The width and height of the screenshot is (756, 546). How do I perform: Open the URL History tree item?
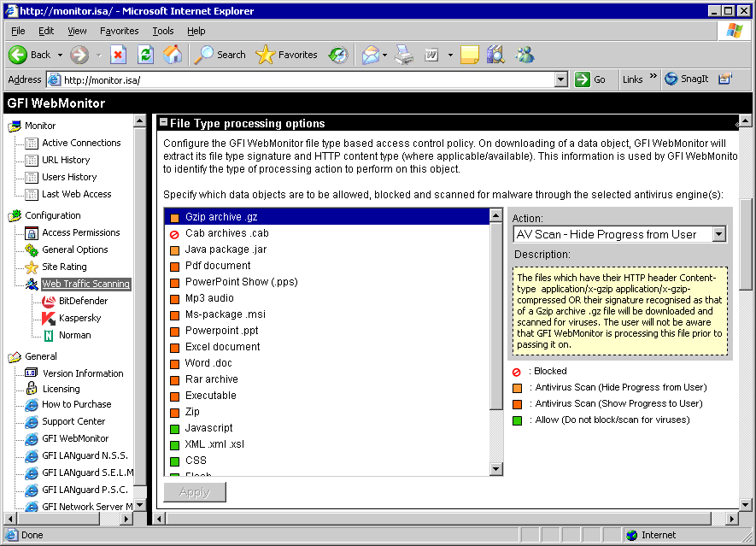click(66, 160)
